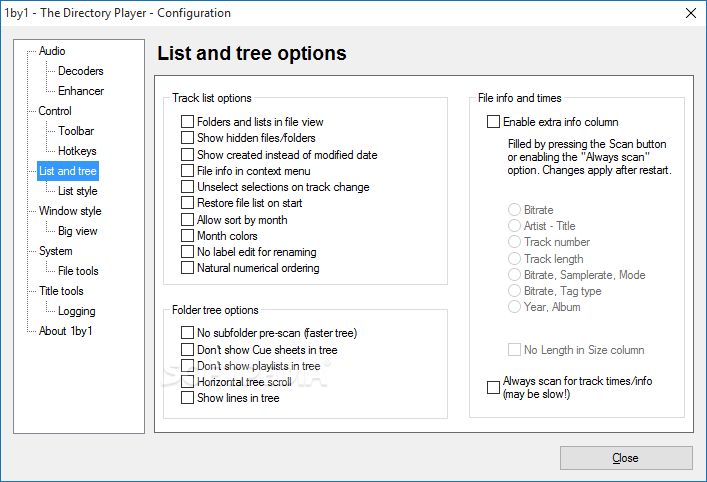
Task: Toggle Show hidden files/folders checkbox
Action: click(x=188, y=138)
